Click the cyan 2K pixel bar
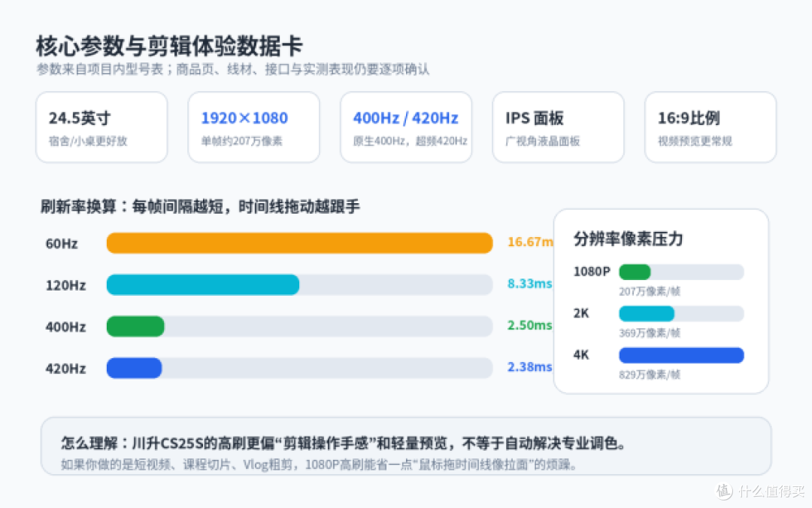The width and height of the screenshot is (812, 508). (x=647, y=314)
